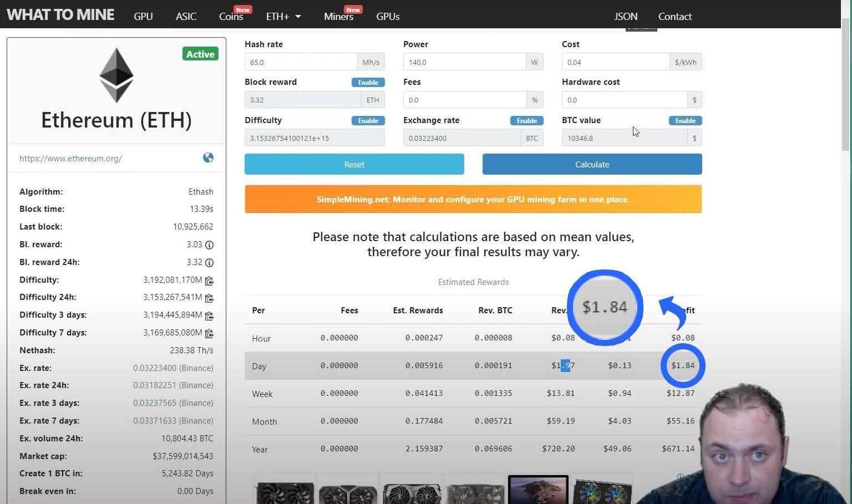Expand the ETH+ dropdown menu
This screenshot has height=504, width=852.
[283, 17]
